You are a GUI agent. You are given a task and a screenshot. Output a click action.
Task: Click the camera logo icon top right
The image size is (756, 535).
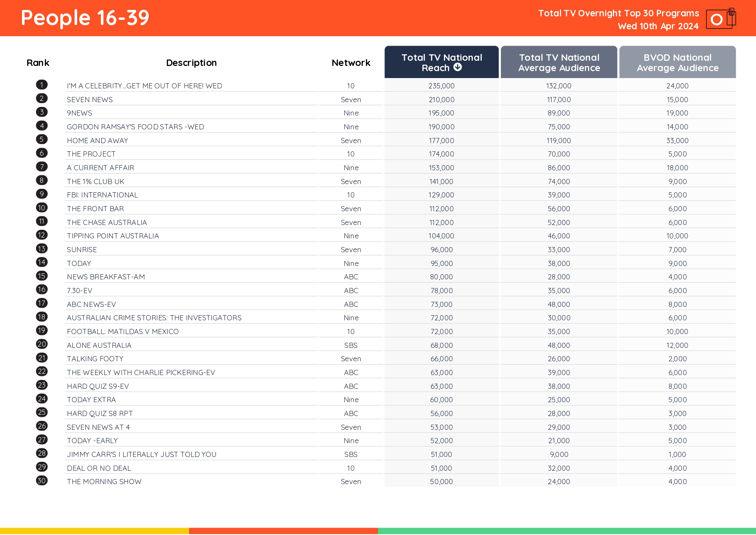(x=720, y=19)
